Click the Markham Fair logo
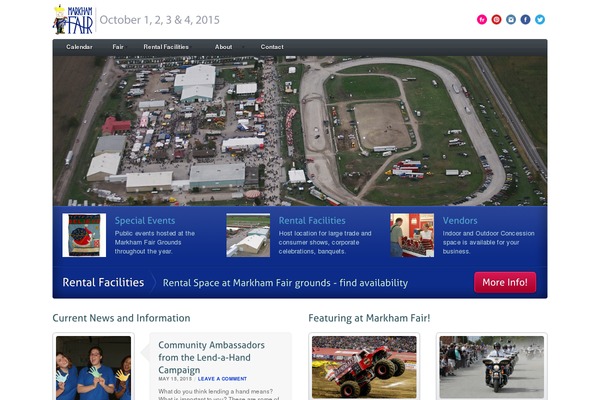 [x=73, y=20]
